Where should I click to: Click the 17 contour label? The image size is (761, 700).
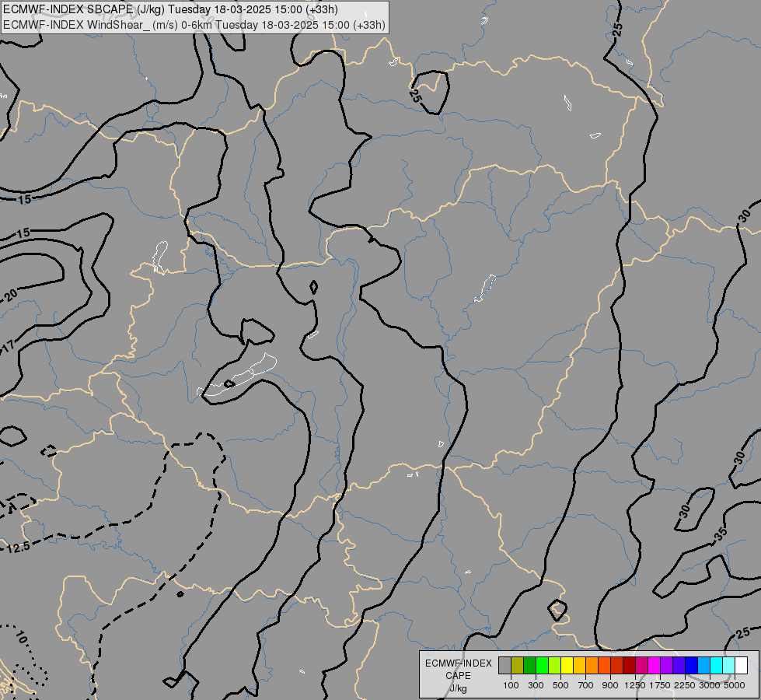(9, 347)
